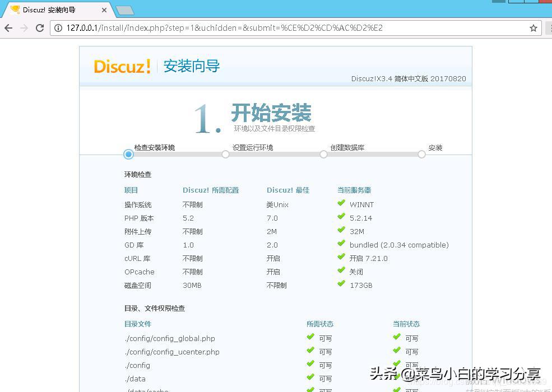Click the checkmark beside cURL 开启 7.21.0
This screenshot has width=552, height=392.
341,258
